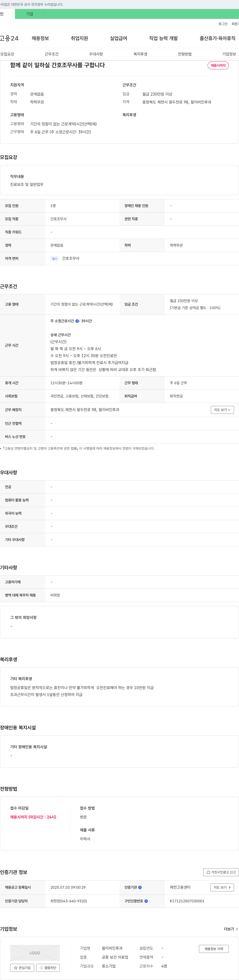This screenshot has width=239, height=980.
Task: Open the 실업급여 main menu
Action: [118, 38]
